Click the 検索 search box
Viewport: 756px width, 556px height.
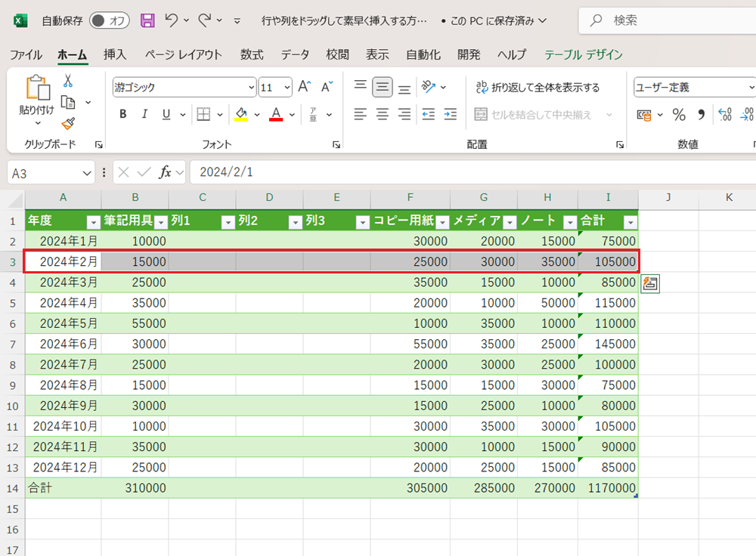[668, 20]
